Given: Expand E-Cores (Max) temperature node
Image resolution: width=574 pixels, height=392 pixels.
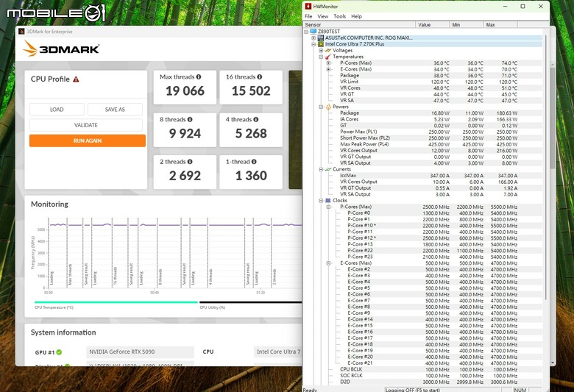Looking at the screenshot, I should pos(328,69).
